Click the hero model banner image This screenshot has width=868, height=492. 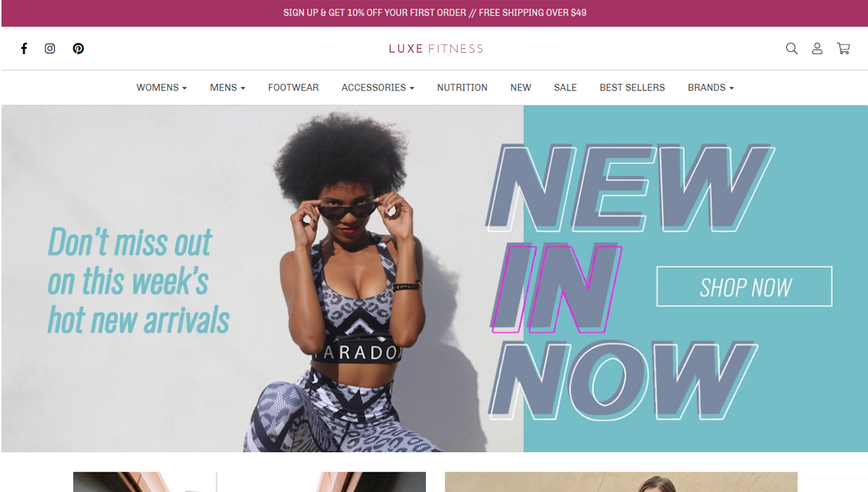pos(435,279)
